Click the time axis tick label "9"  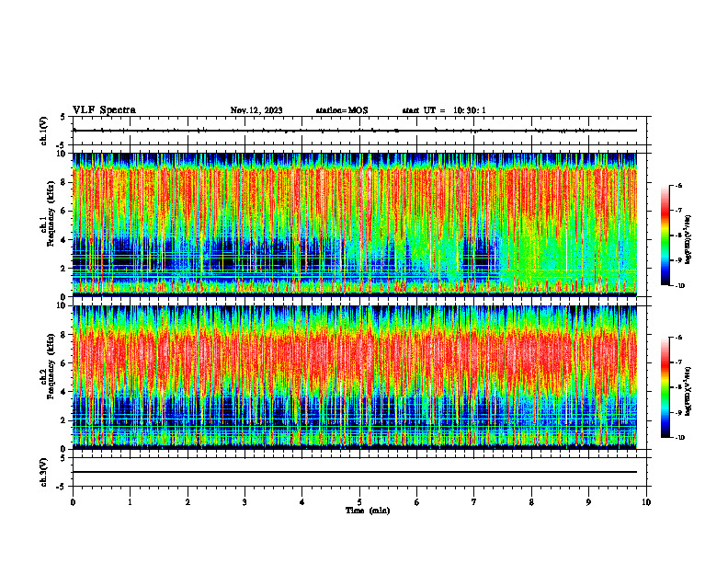(588, 502)
